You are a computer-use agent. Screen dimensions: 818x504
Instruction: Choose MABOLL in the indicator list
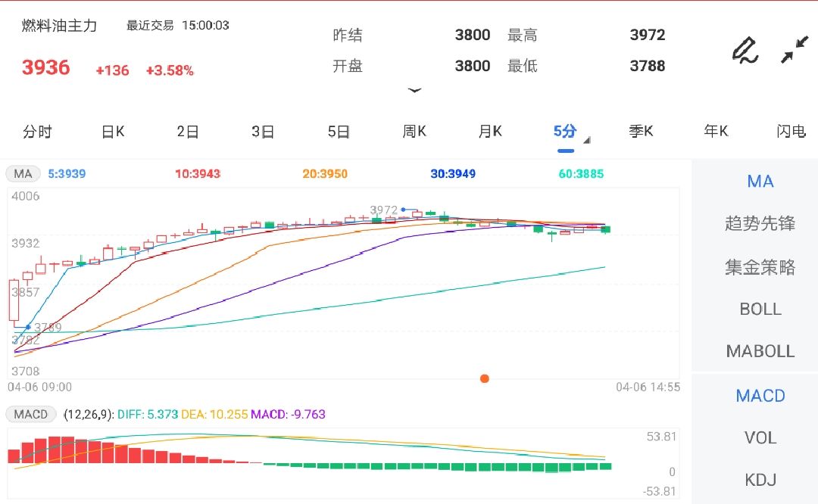[x=760, y=351]
